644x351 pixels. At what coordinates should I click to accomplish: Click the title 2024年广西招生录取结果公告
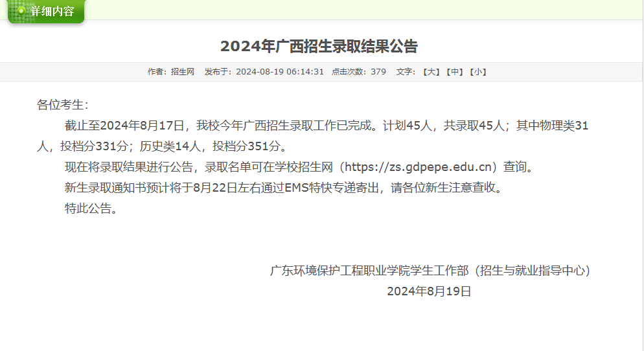pos(319,47)
